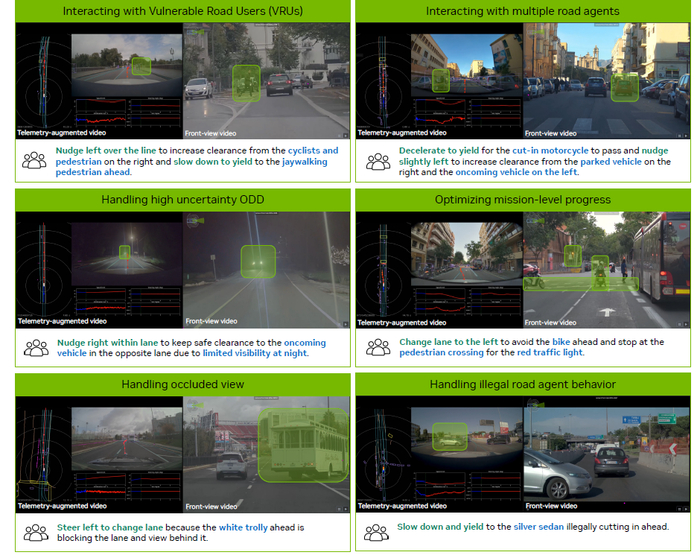
Task: Click the people icon beside 'Steer left to change lane'
Action: tap(36, 532)
